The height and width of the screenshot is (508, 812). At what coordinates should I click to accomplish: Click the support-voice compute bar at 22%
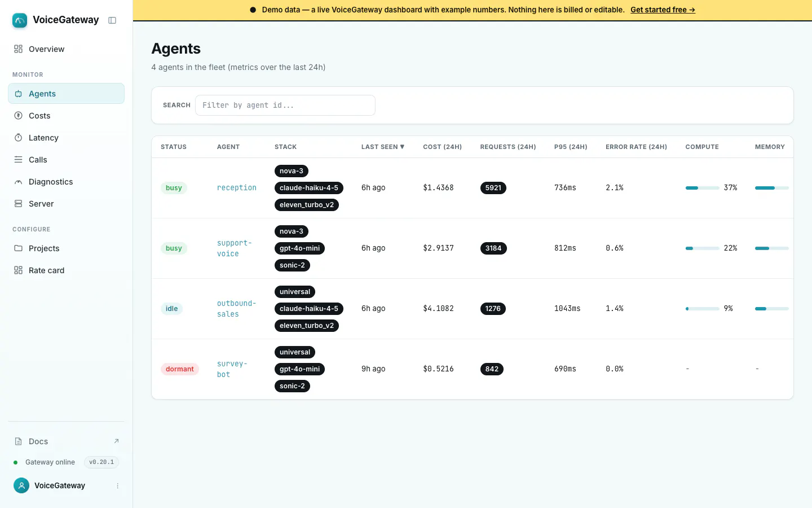(x=703, y=248)
